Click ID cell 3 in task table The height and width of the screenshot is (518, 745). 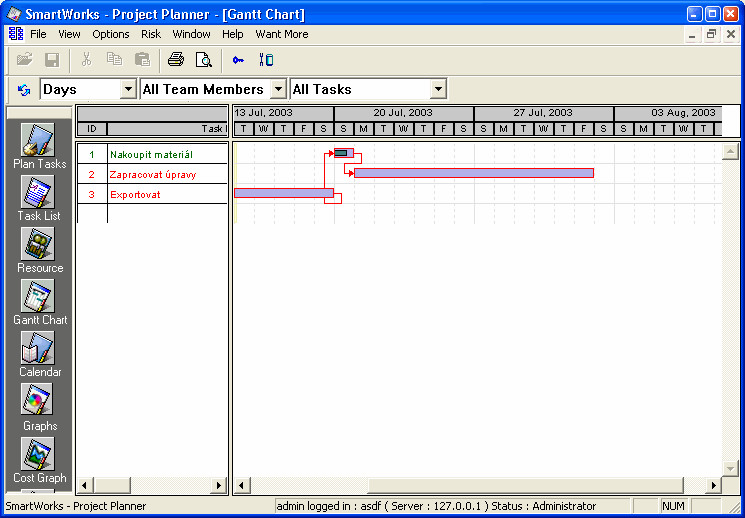[92, 194]
